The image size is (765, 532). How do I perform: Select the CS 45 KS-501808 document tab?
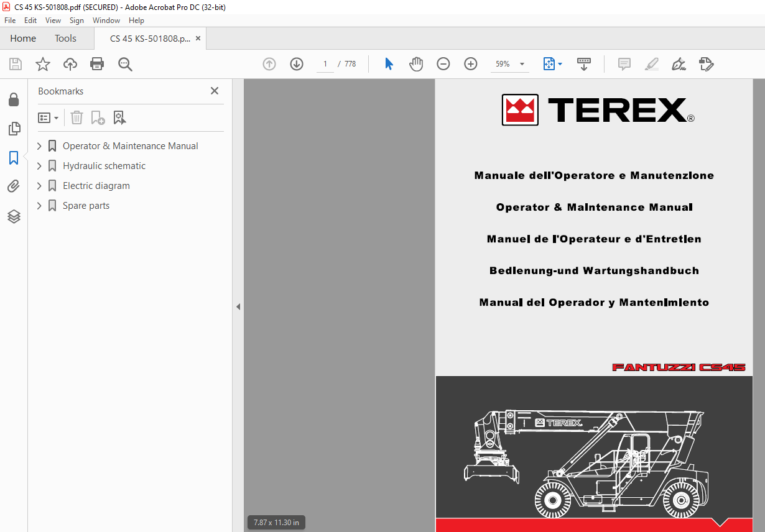coord(150,39)
